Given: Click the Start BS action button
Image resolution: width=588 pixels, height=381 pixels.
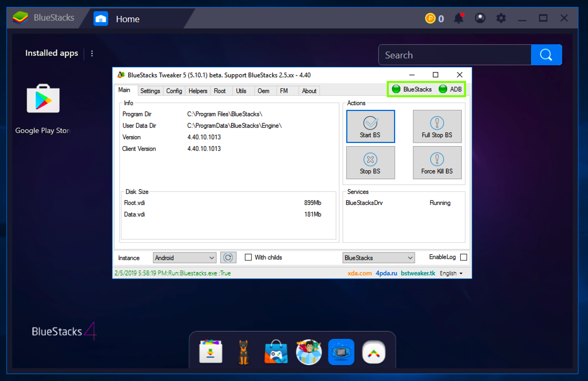Looking at the screenshot, I should coord(370,126).
